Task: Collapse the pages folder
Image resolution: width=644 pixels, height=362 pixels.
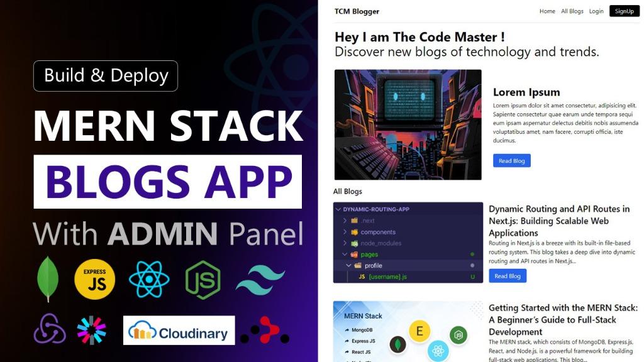Action: [343, 254]
